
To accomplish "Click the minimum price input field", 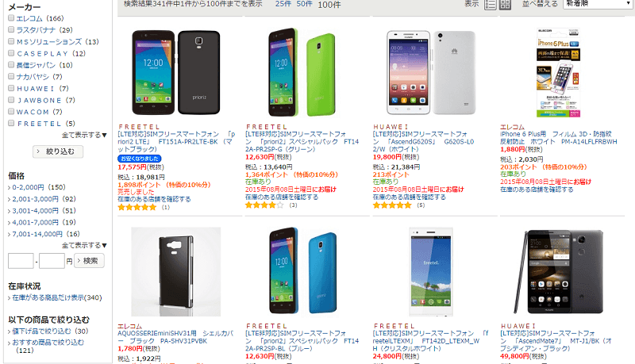I will (x=21, y=261).
